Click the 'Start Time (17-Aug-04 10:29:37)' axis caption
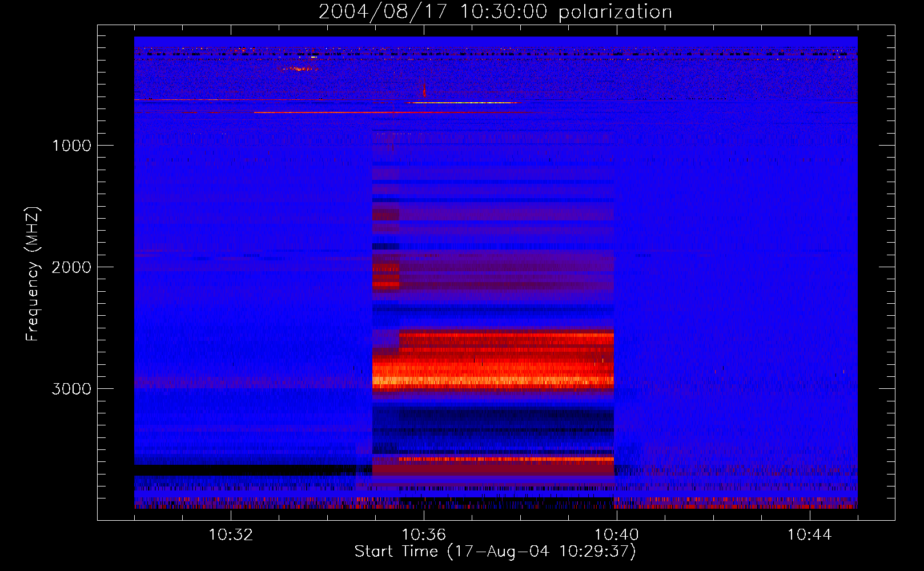Screen dimensions: 924x571 [x=495, y=552]
